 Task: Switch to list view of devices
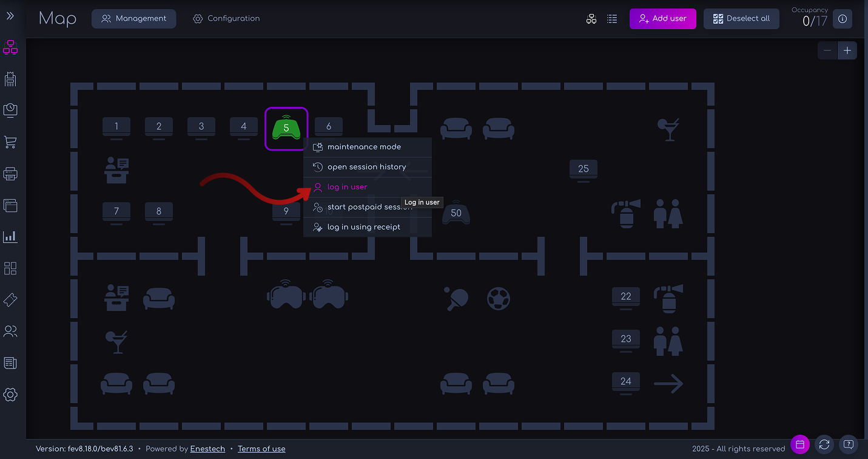click(611, 19)
